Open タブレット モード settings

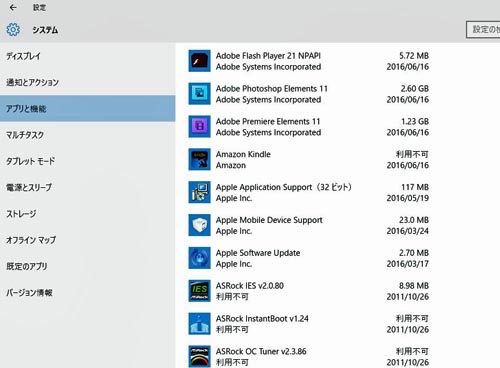(x=88, y=161)
